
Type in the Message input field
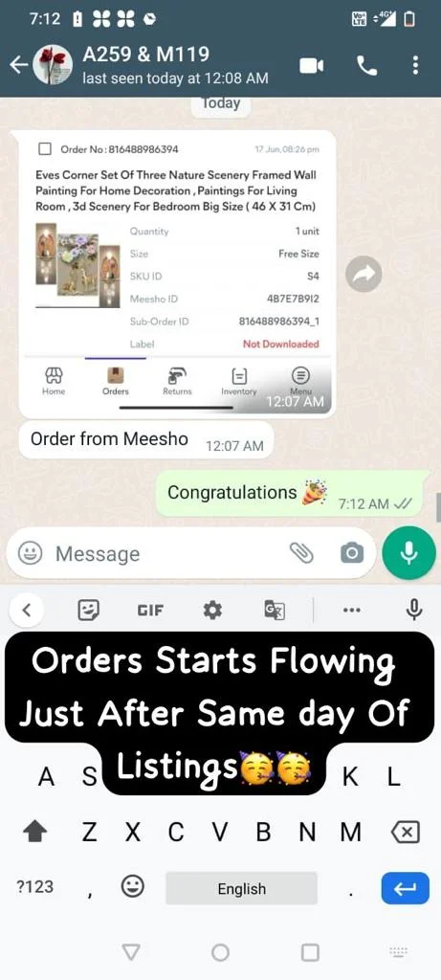click(x=168, y=554)
